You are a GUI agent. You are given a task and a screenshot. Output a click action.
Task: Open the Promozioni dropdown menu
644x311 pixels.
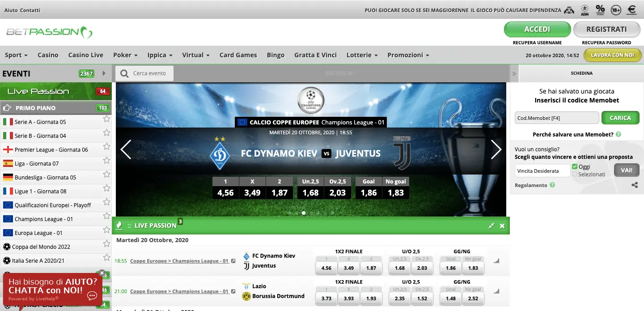(x=408, y=55)
